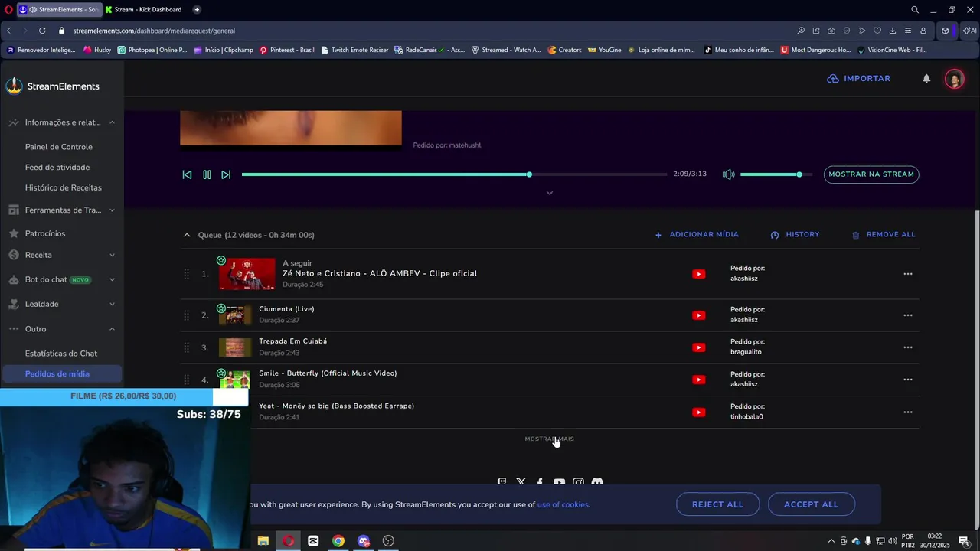Click thumbnail of Zé Neto e Cristiano video
Screen dimensions: 980x551
point(247,274)
